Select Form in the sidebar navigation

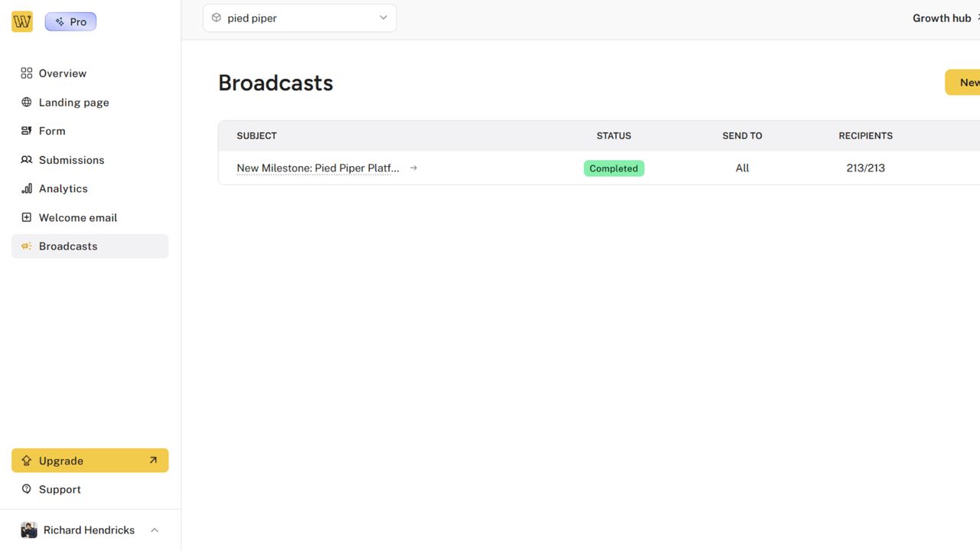coord(52,131)
